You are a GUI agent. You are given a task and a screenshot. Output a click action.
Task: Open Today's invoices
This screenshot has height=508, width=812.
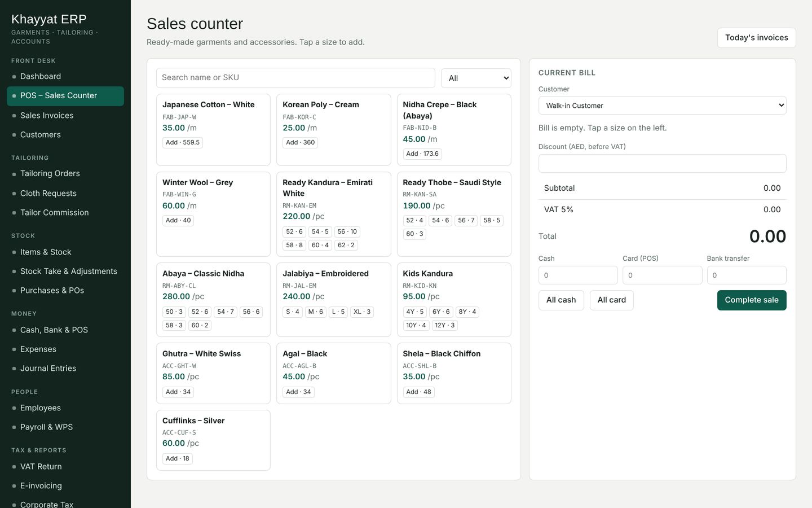tap(757, 38)
